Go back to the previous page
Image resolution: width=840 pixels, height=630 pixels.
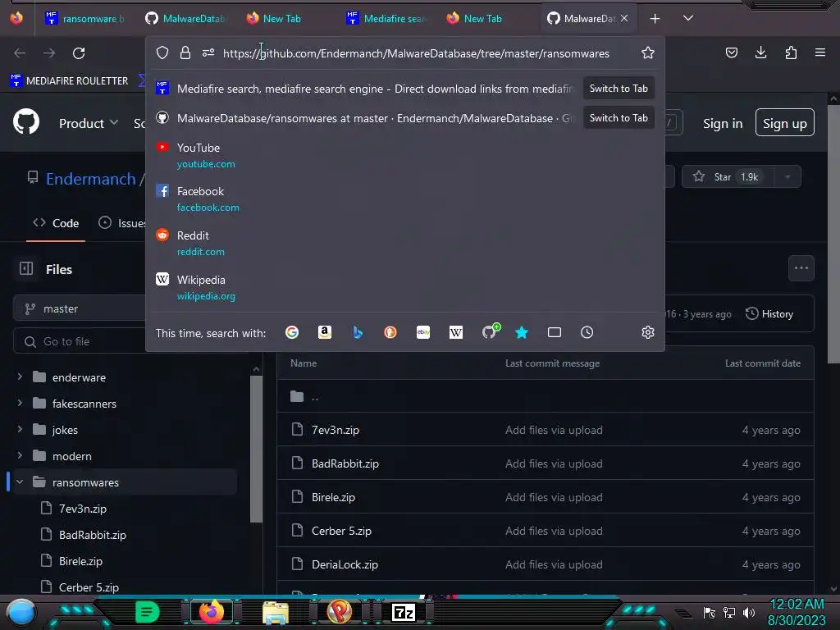pos(20,53)
